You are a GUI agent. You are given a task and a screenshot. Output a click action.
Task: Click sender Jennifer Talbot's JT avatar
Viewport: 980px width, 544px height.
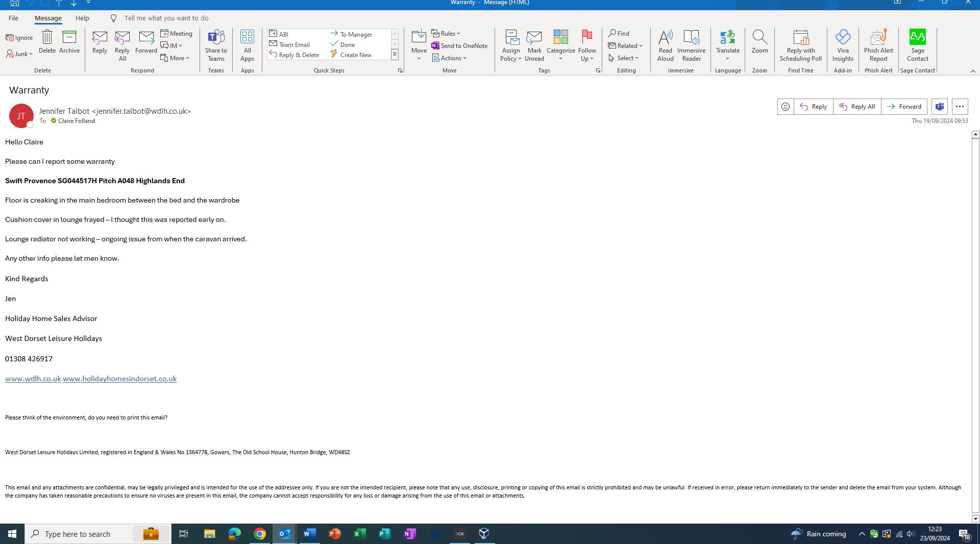(x=21, y=116)
